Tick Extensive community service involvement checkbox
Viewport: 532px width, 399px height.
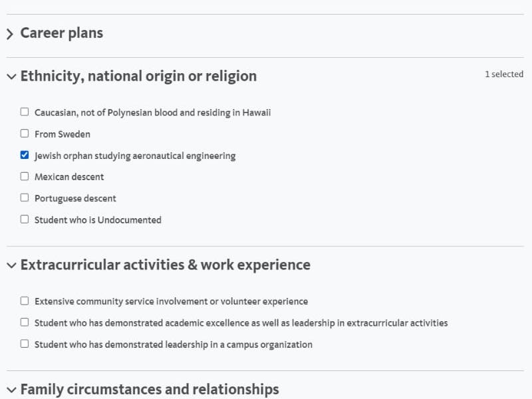[25, 301]
